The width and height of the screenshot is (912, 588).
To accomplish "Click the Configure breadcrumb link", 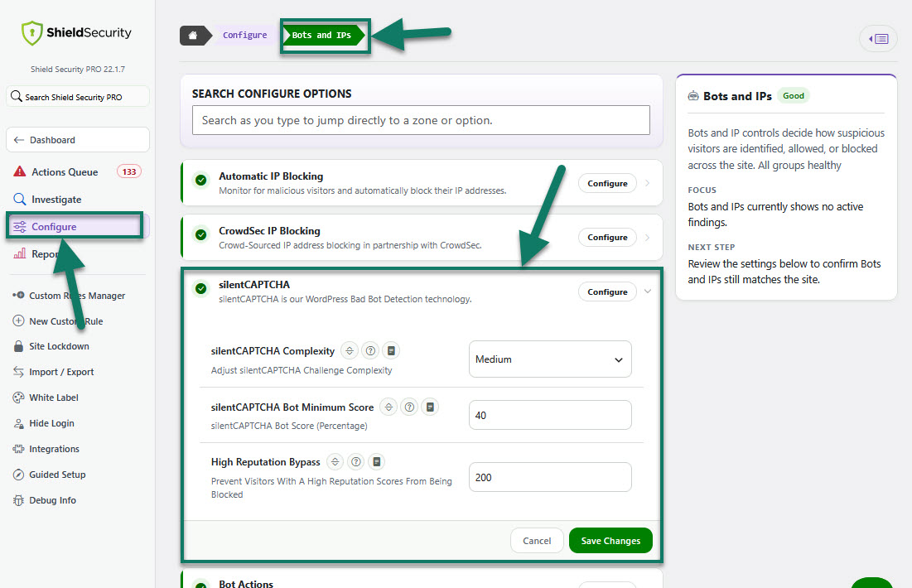I will [x=245, y=36].
